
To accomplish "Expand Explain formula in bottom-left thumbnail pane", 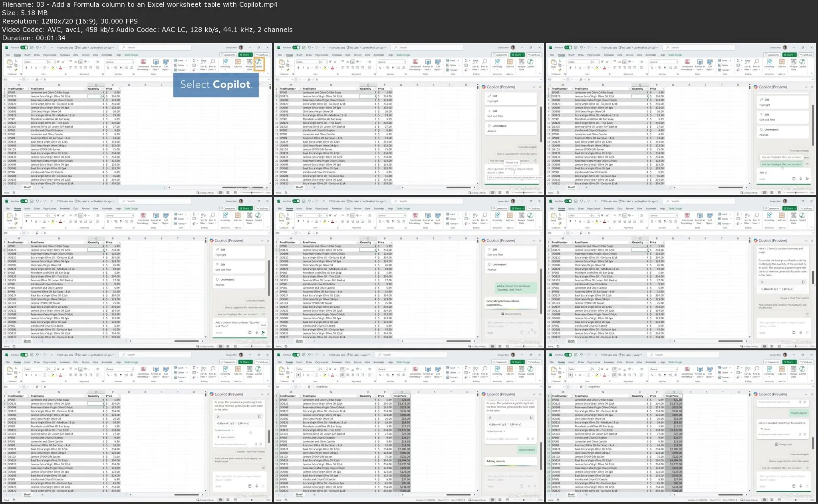I will [224, 430].
